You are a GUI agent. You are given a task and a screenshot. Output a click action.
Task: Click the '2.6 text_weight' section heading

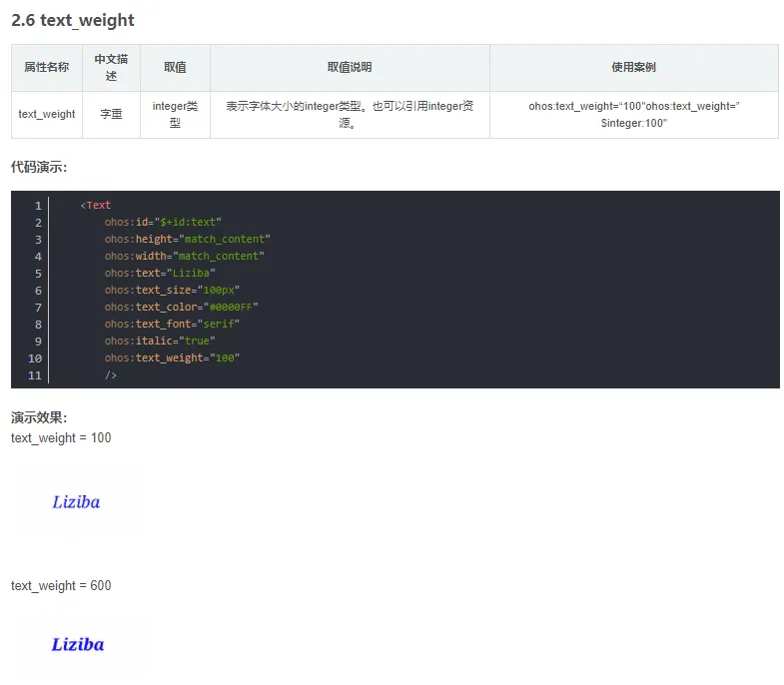(x=73, y=20)
